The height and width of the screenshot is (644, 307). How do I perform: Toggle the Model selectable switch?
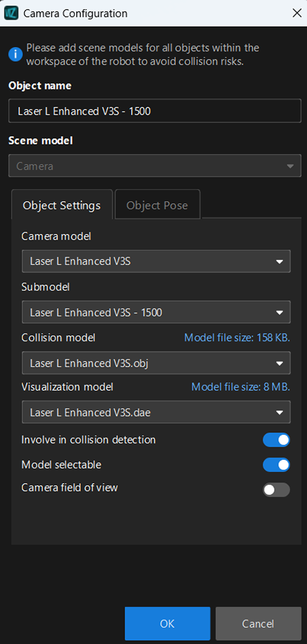(x=276, y=466)
